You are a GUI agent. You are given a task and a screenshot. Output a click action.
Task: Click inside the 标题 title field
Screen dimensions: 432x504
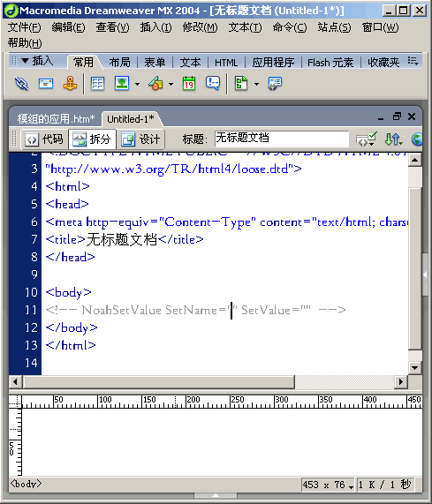click(282, 139)
